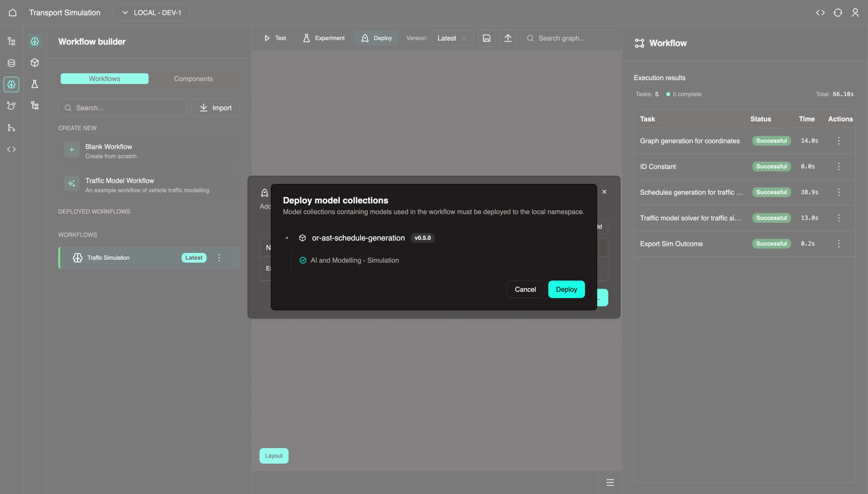Viewport: 868px width, 494px height.
Task: Switch to the Workflows tab
Action: [x=105, y=79]
